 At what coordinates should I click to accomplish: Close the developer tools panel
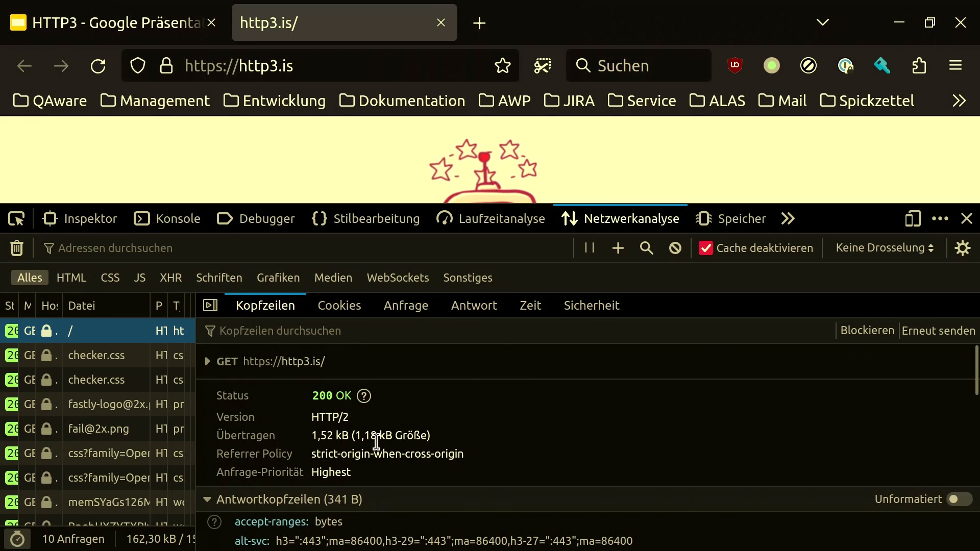[967, 219]
